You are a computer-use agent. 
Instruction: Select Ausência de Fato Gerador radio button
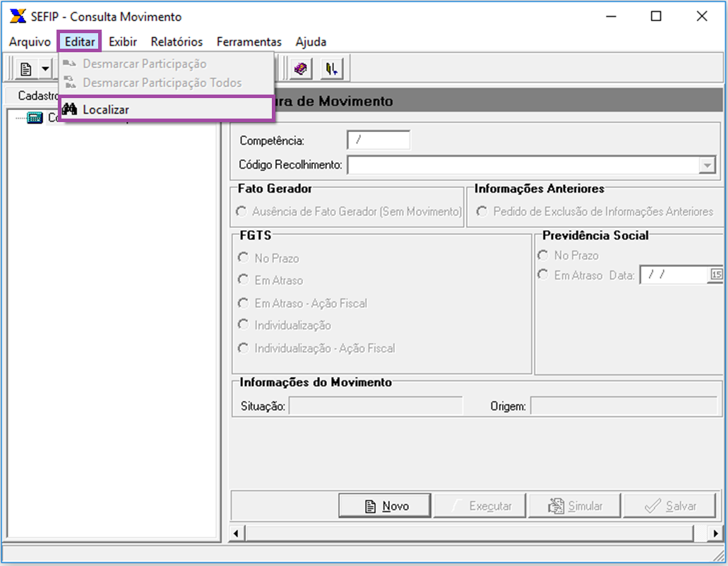[241, 212]
